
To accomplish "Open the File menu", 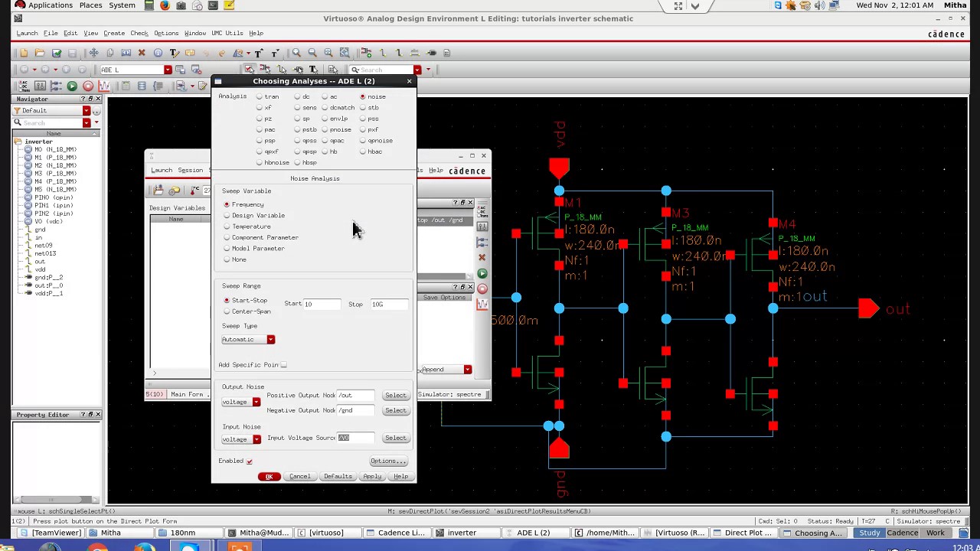I will tap(51, 33).
